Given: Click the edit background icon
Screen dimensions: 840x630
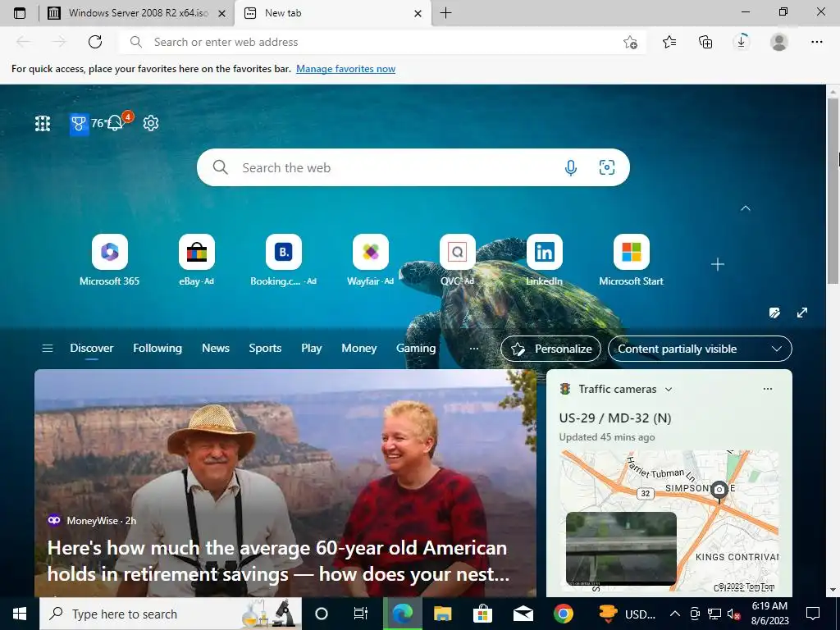Looking at the screenshot, I should (774, 313).
